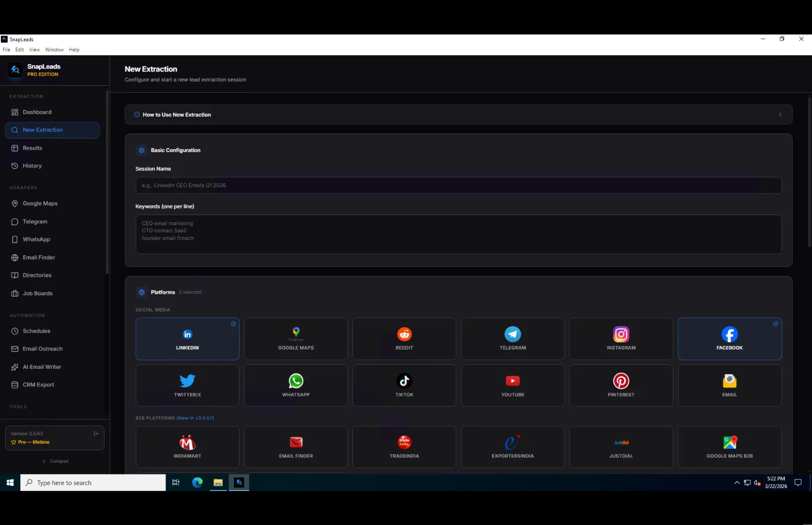The height and width of the screenshot is (525, 812).
Task: Choose the Telegram platform tile icon
Action: [x=513, y=334]
